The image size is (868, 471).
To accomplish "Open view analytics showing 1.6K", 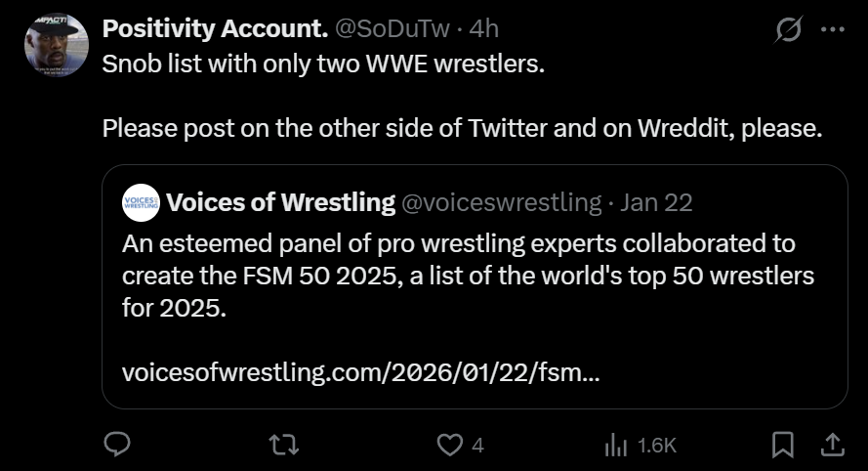I will [640, 446].
